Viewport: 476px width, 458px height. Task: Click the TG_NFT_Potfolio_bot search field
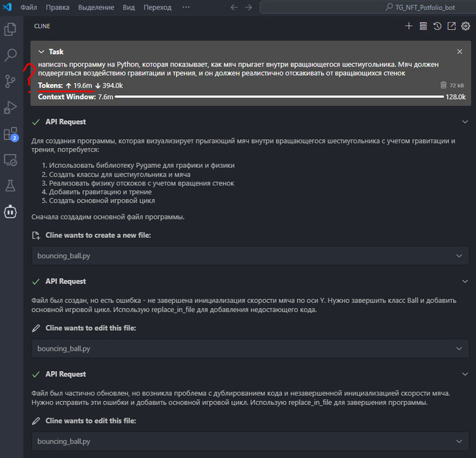pos(367,7)
